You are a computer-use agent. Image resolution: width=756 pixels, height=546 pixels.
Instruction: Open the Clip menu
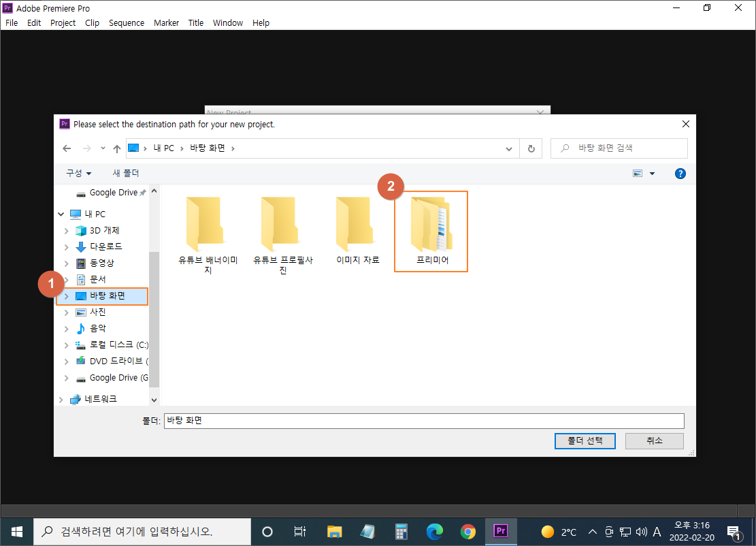[92, 22]
